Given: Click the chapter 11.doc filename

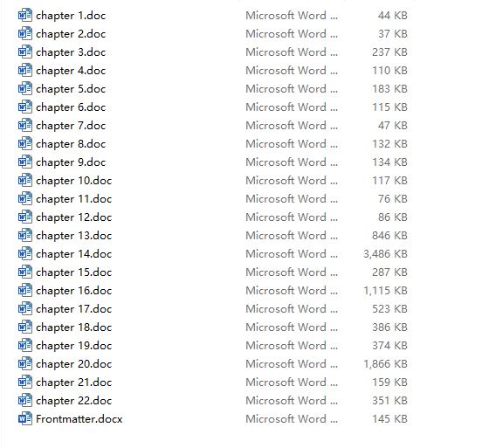Looking at the screenshot, I should (73, 199).
